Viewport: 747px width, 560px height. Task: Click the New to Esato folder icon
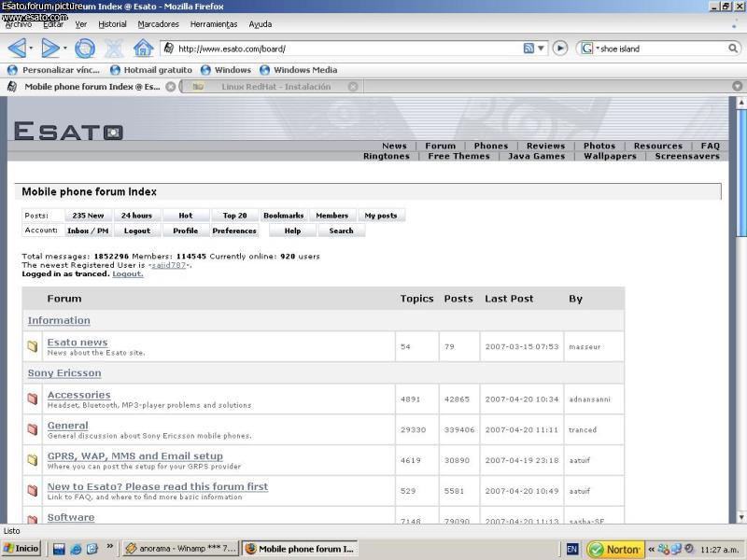33,490
